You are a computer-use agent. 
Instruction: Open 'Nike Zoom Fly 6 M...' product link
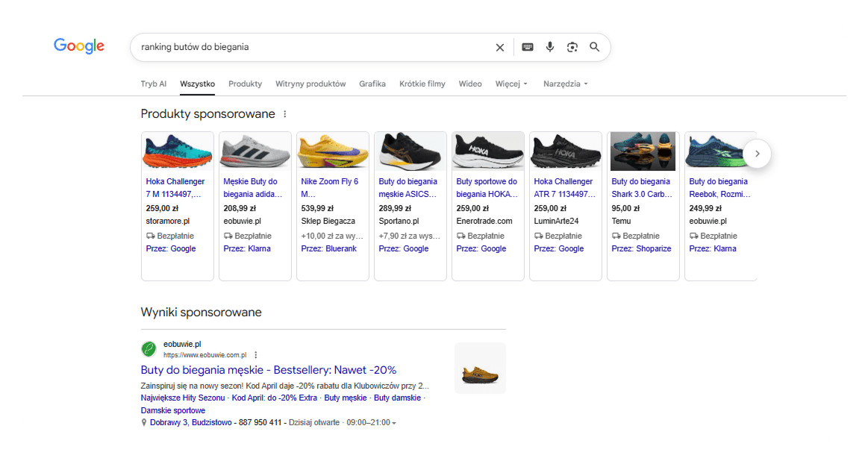(330, 187)
